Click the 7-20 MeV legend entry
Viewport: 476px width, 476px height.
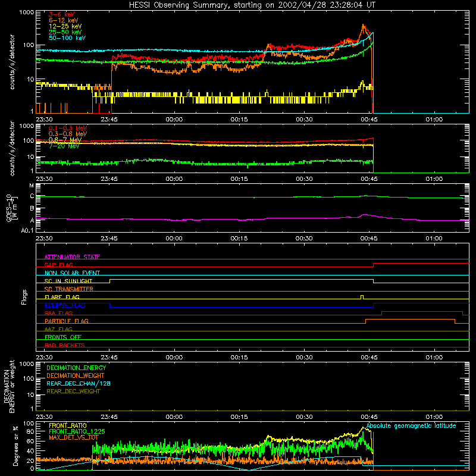tap(64, 146)
